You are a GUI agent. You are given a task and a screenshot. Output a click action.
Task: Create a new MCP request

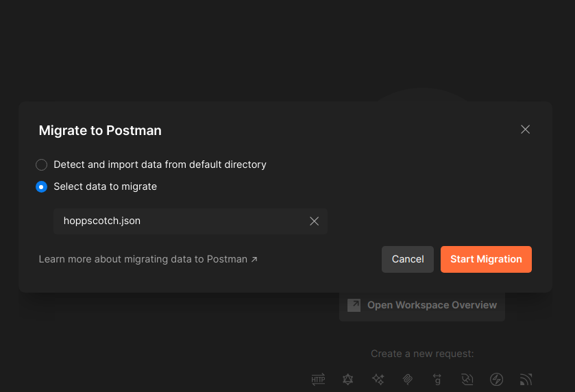(407, 379)
